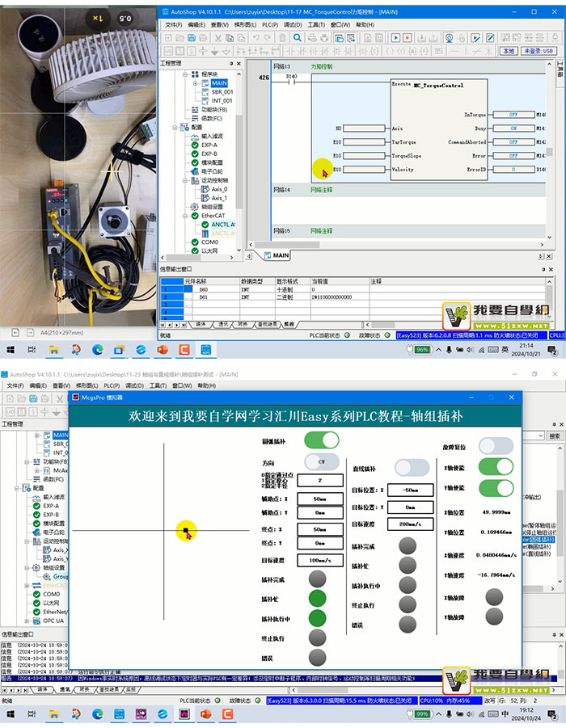
Task: Click the 搜索 search button
Action: tap(555, 436)
